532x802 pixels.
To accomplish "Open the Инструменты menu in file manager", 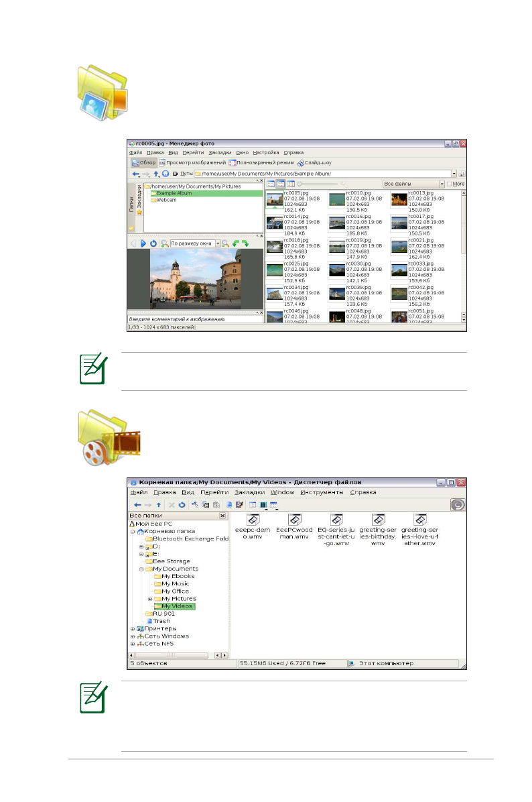I will pyautogui.click(x=322, y=492).
